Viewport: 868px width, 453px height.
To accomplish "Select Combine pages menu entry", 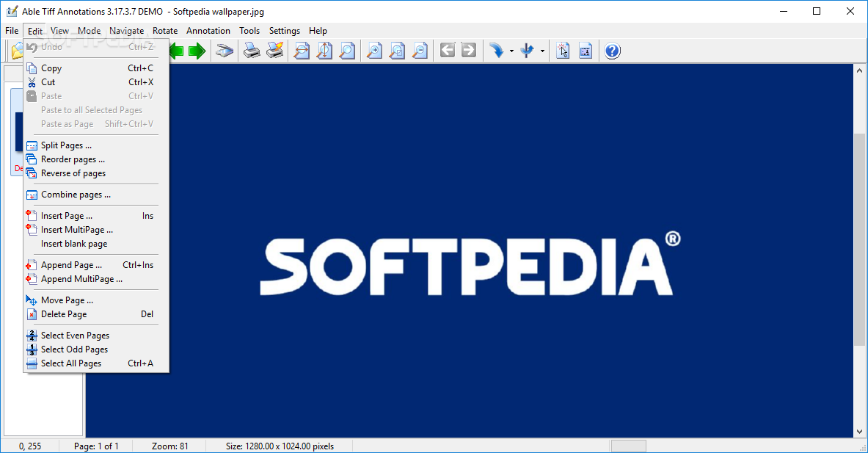I will (96, 195).
